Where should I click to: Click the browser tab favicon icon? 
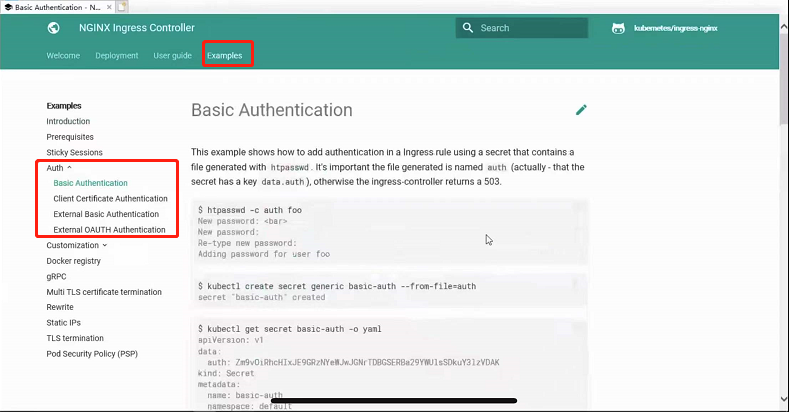pos(8,7)
